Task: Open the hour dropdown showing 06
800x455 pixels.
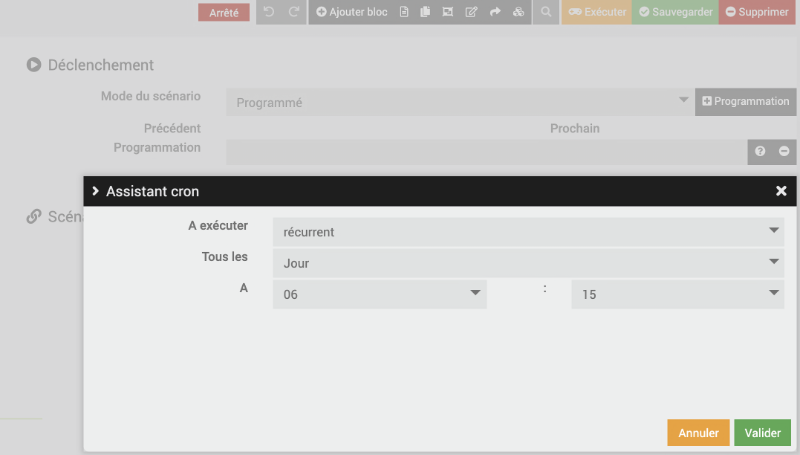Action: tap(380, 294)
